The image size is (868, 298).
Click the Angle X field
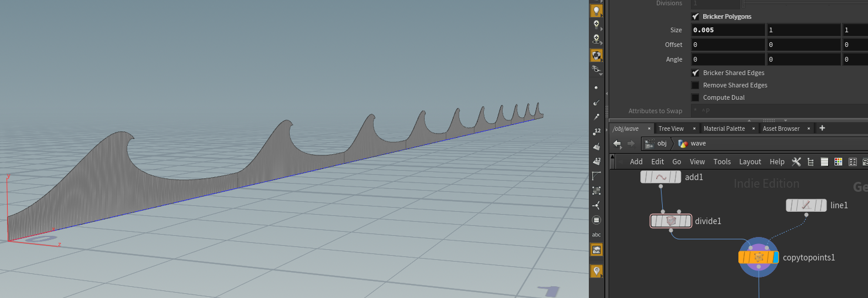pyautogui.click(x=728, y=59)
